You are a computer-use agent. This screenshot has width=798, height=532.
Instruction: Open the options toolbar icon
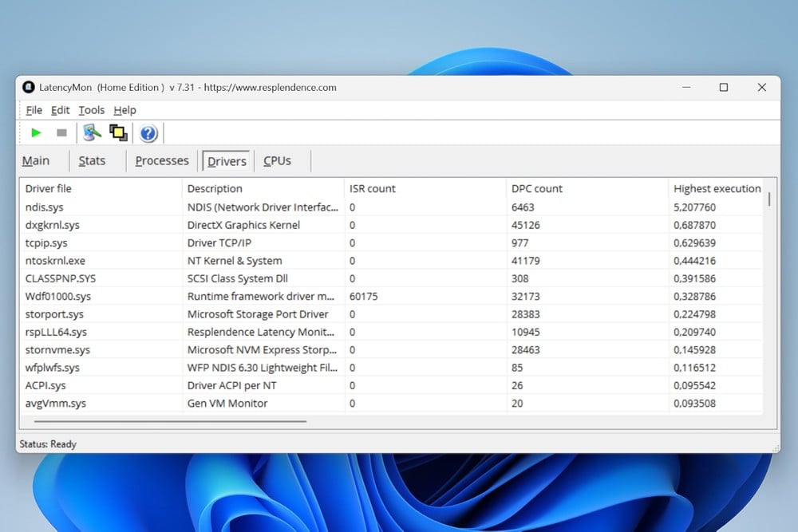[92, 133]
